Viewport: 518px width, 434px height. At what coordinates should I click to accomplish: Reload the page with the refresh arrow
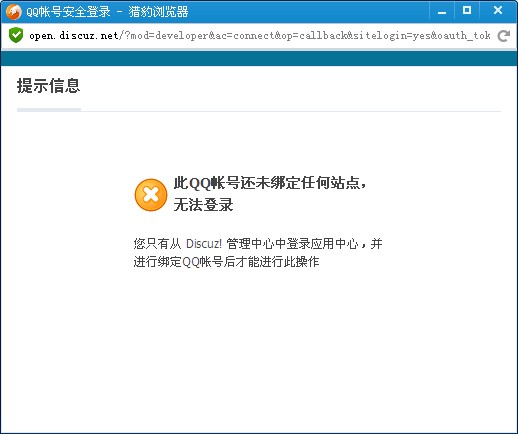pyautogui.click(x=503, y=36)
